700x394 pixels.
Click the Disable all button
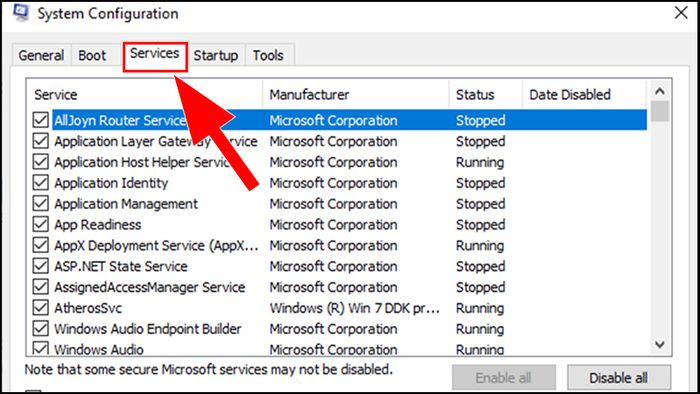pyautogui.click(x=618, y=377)
